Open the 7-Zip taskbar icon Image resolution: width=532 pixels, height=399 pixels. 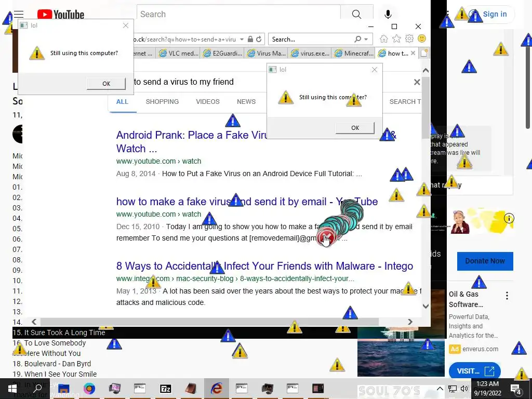click(x=166, y=389)
